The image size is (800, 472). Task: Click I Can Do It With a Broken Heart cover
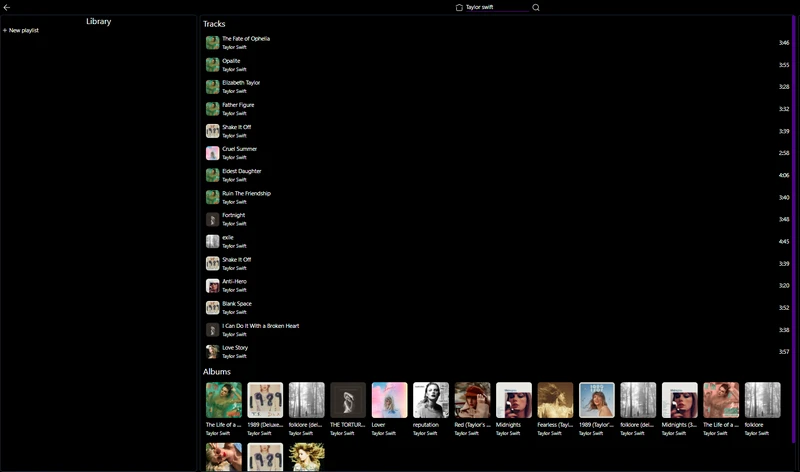(x=212, y=330)
